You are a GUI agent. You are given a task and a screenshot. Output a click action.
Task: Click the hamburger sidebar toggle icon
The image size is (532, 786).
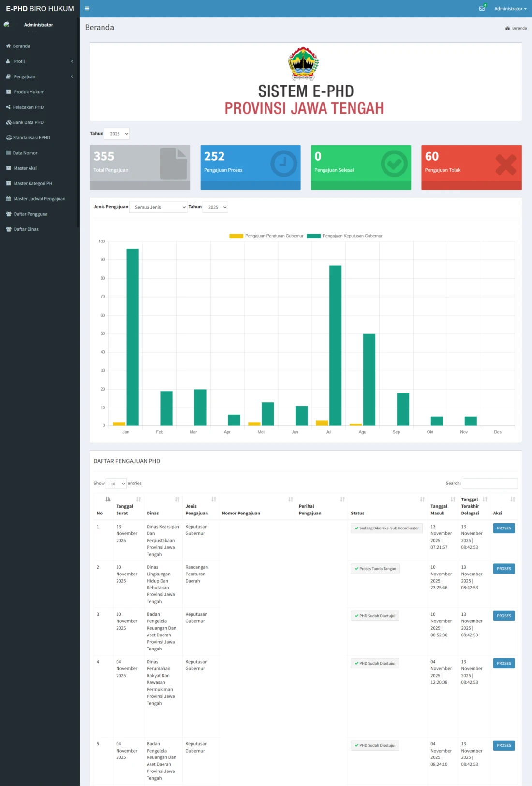click(x=87, y=9)
